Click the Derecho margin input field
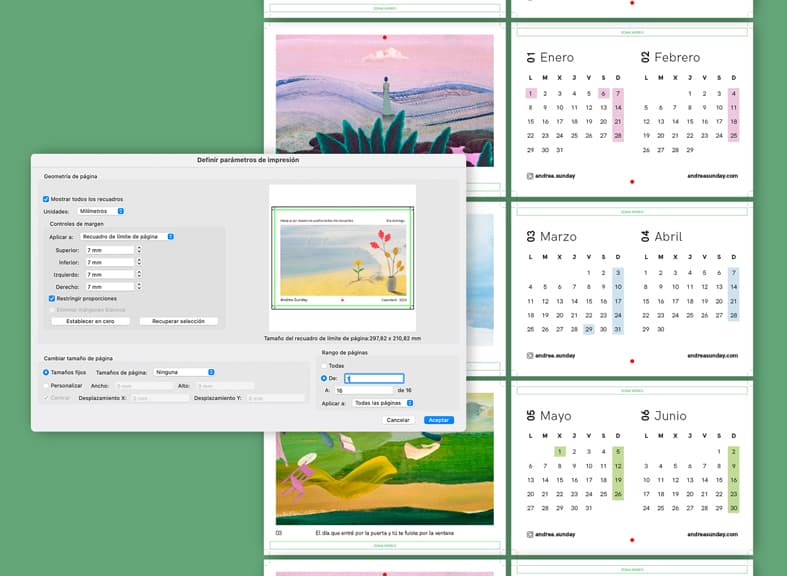Screen dimensions: 787x576 [x=108, y=286]
